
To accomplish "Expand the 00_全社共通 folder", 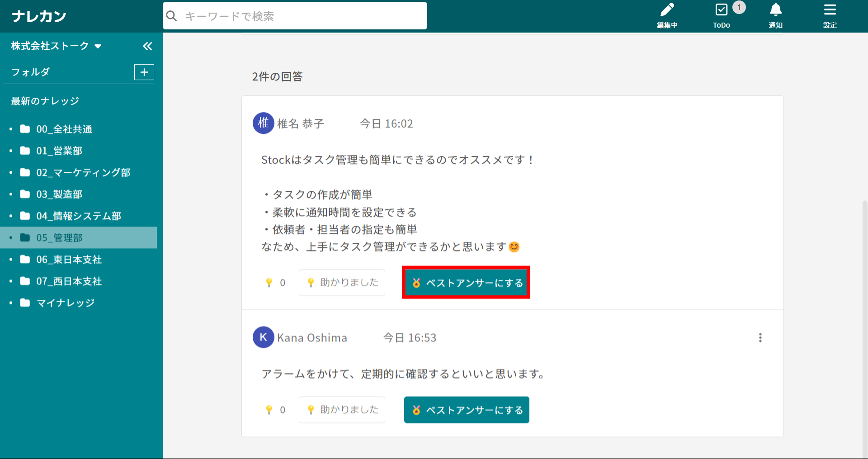I will 64,129.
